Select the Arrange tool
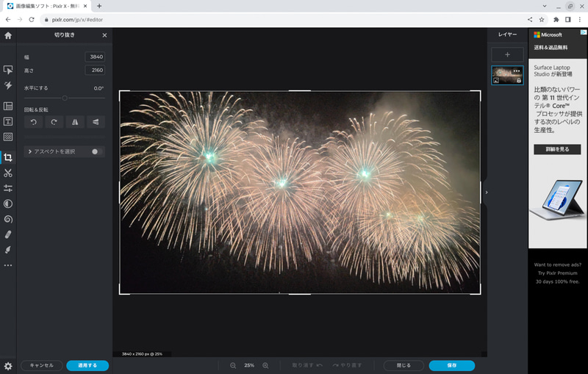588x374 pixels. click(8, 70)
